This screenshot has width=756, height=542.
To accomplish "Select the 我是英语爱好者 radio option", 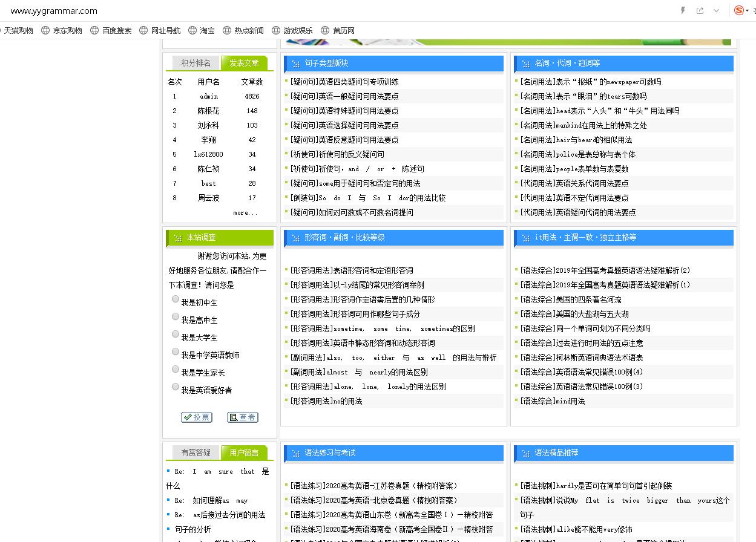I will click(x=175, y=387).
